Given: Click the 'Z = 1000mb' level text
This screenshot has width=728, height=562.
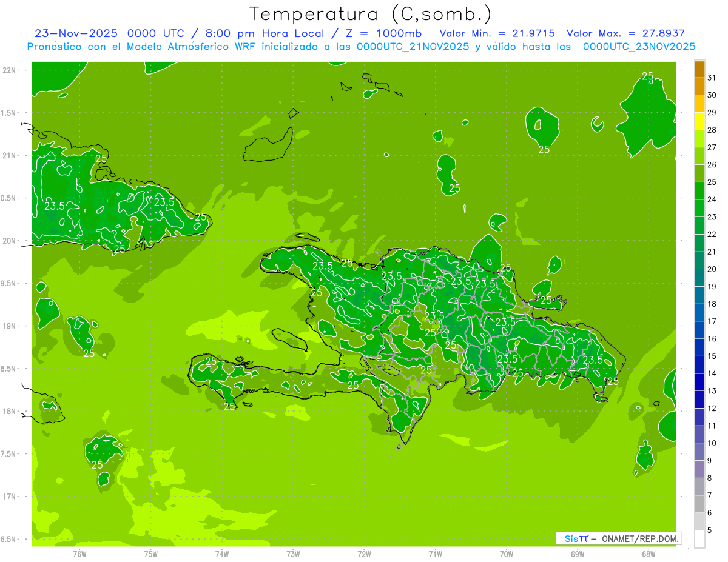Looking at the screenshot, I should click(385, 33).
